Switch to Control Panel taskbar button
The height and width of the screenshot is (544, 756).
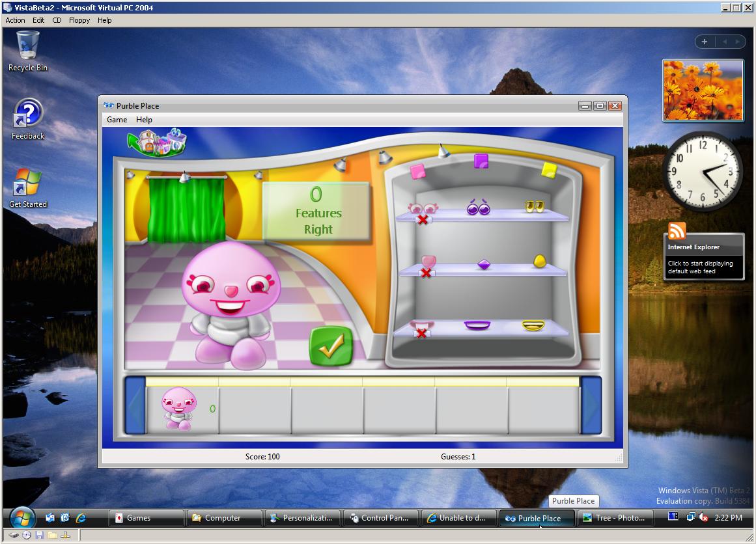[x=381, y=518]
